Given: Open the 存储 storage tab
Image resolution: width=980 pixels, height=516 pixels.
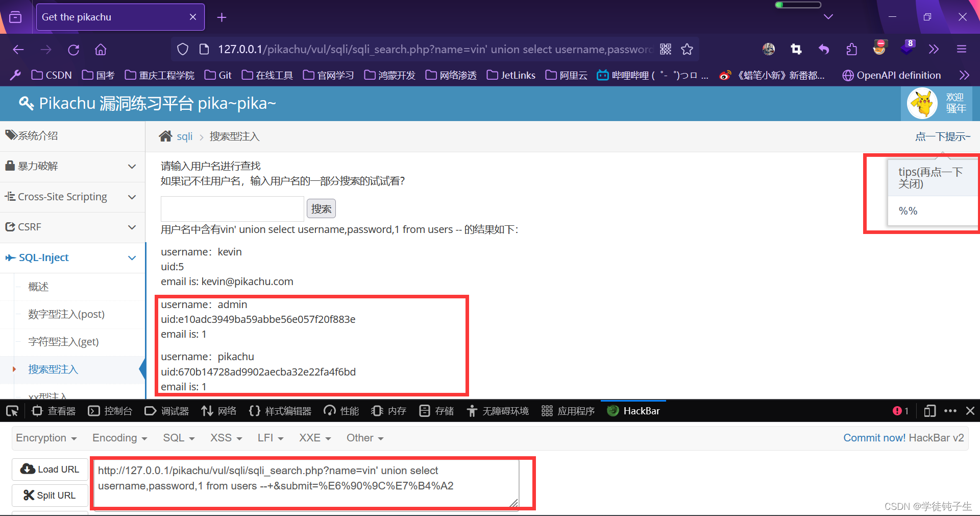Looking at the screenshot, I should 436,411.
